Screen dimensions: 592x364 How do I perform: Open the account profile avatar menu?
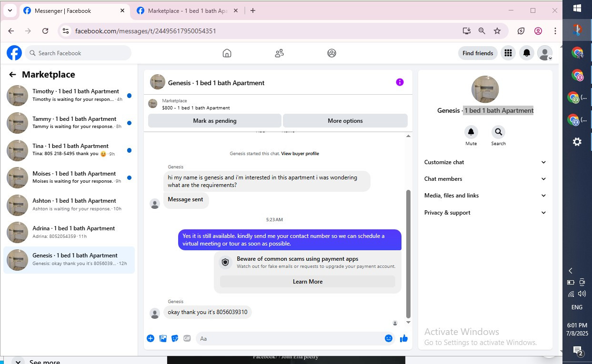pos(545,53)
